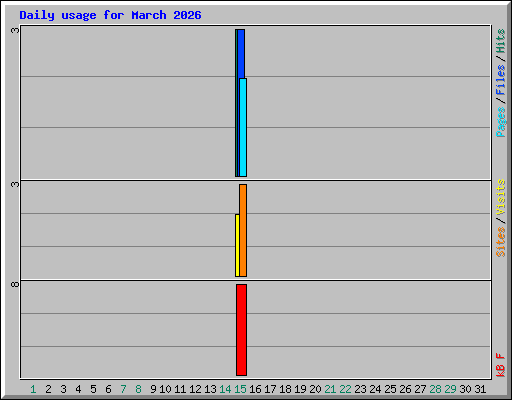The width and height of the screenshot is (512, 400).
Task: Click day 2 on the x-axis
Action: 48,389
